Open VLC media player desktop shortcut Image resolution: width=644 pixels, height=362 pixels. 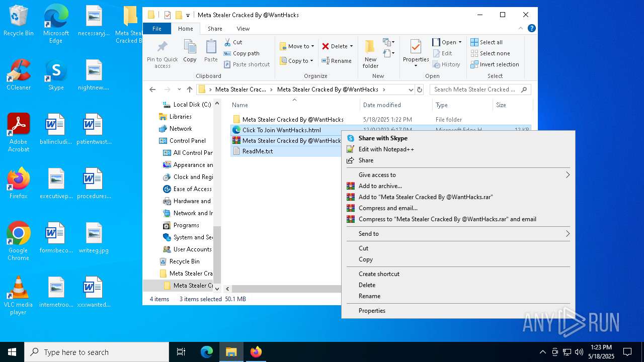[18, 296]
